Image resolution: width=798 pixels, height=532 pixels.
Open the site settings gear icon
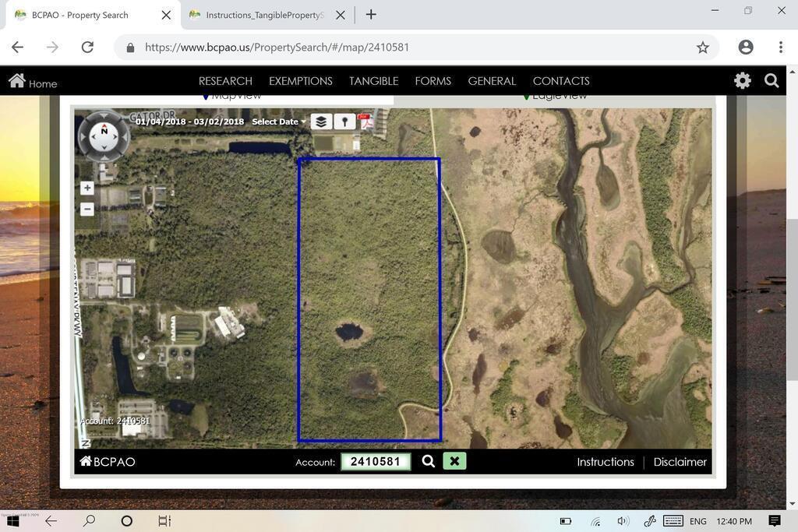pyautogui.click(x=742, y=81)
